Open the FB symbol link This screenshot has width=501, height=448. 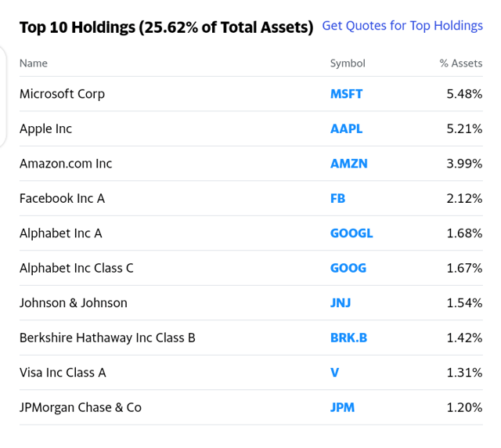[x=337, y=198]
